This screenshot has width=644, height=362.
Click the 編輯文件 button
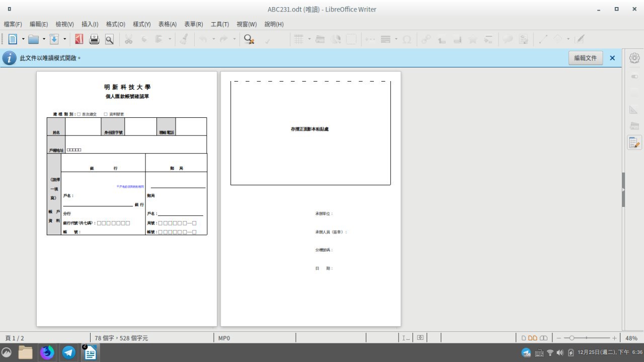pos(586,58)
